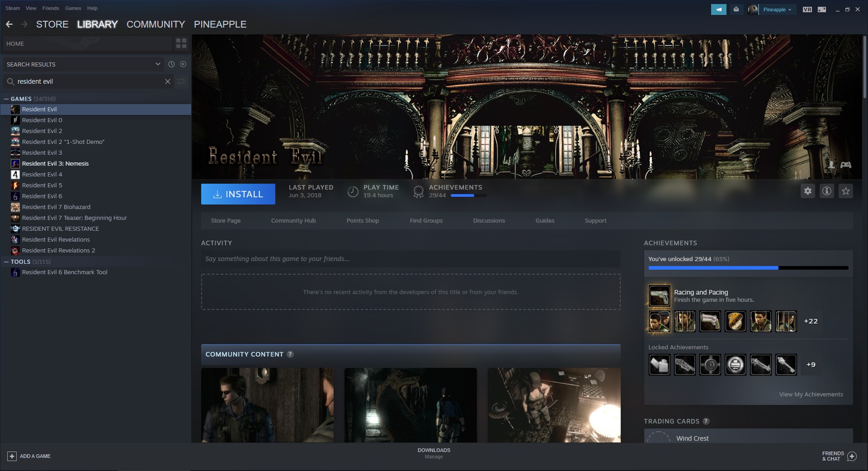Clear the resident evil search text
The height and width of the screenshot is (471, 868).
click(168, 81)
